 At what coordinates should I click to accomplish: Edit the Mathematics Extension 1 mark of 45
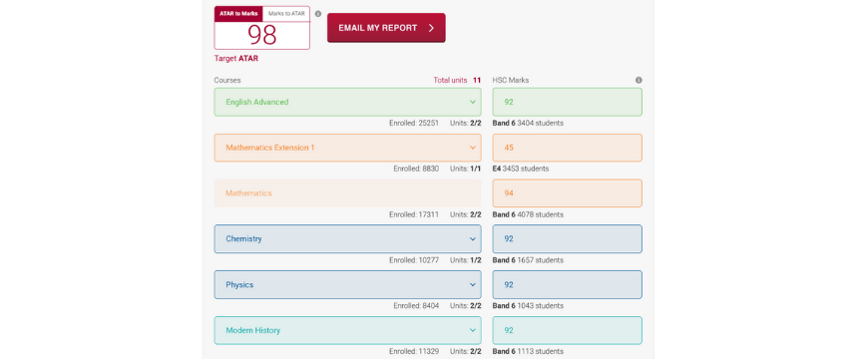(x=568, y=148)
